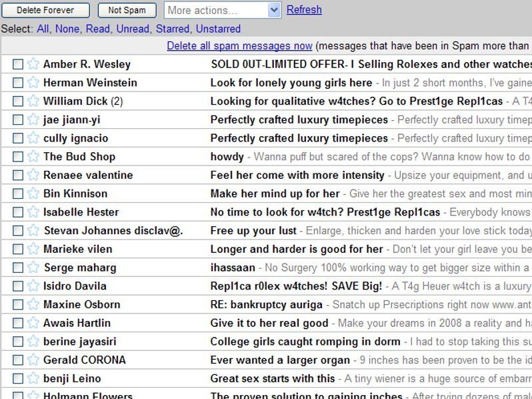Check the jae jiann-yi message box

[17, 119]
